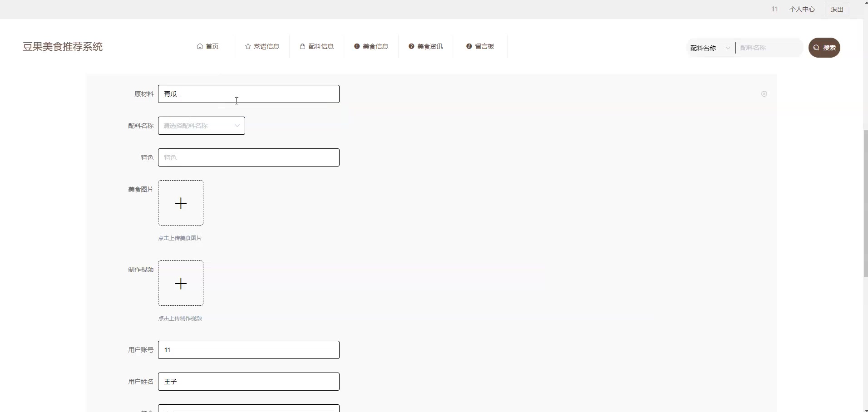The height and width of the screenshot is (412, 868).
Task: Open the 请选择配料名称 dropdown in the form
Action: [x=202, y=126]
